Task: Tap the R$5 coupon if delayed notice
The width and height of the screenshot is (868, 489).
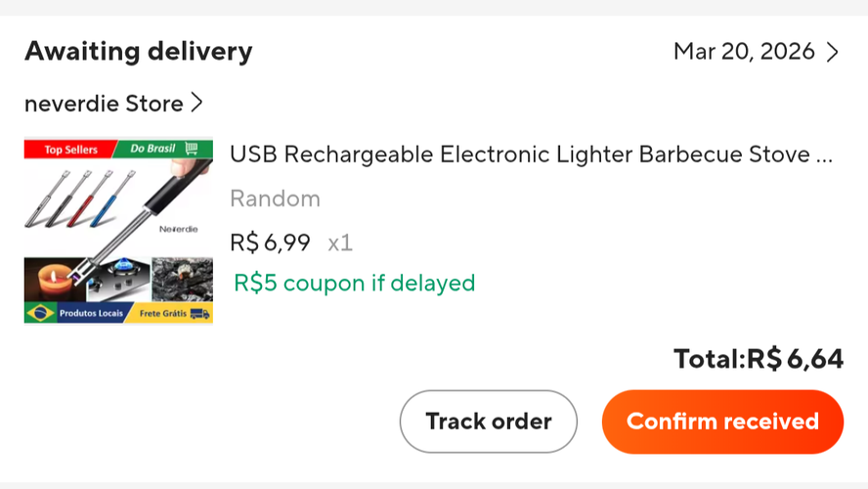Action: [x=354, y=283]
